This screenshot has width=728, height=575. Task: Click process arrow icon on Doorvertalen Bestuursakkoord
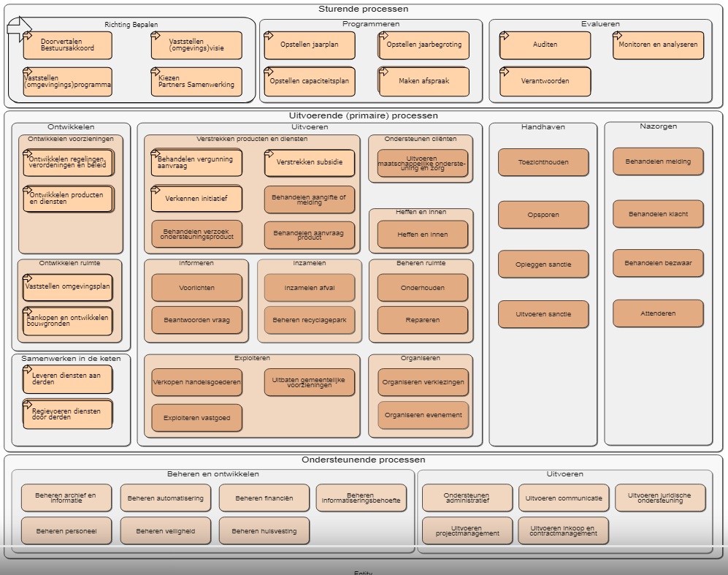(28, 35)
